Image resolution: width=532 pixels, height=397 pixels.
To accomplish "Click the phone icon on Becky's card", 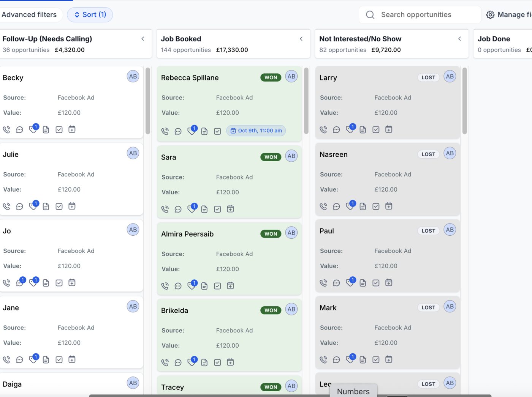I will 6,129.
